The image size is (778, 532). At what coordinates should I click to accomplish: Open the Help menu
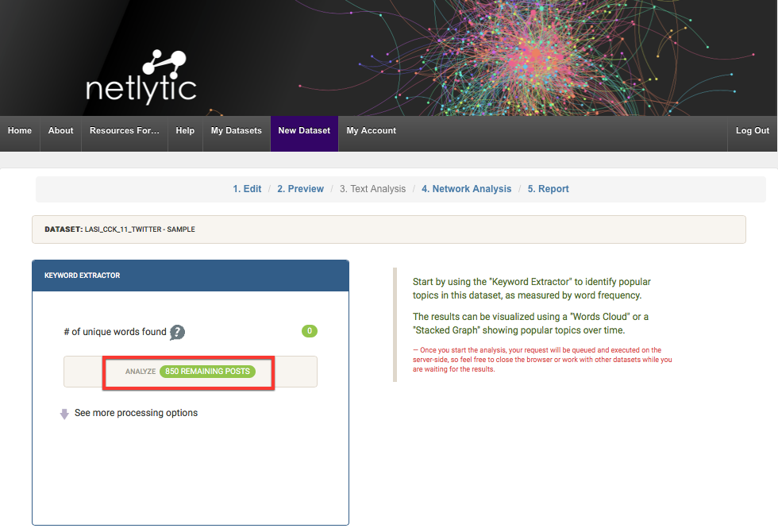pyautogui.click(x=185, y=130)
